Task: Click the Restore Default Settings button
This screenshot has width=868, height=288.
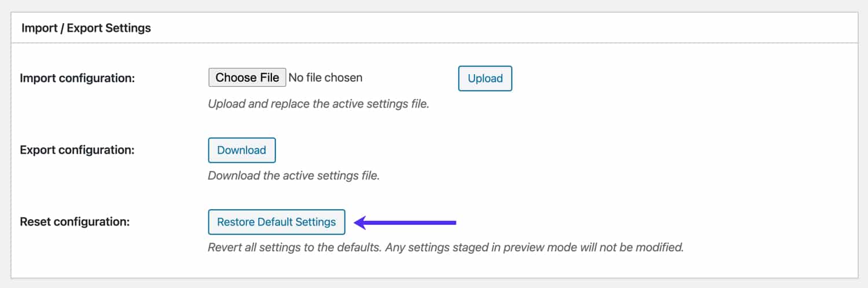Action: coord(276,222)
